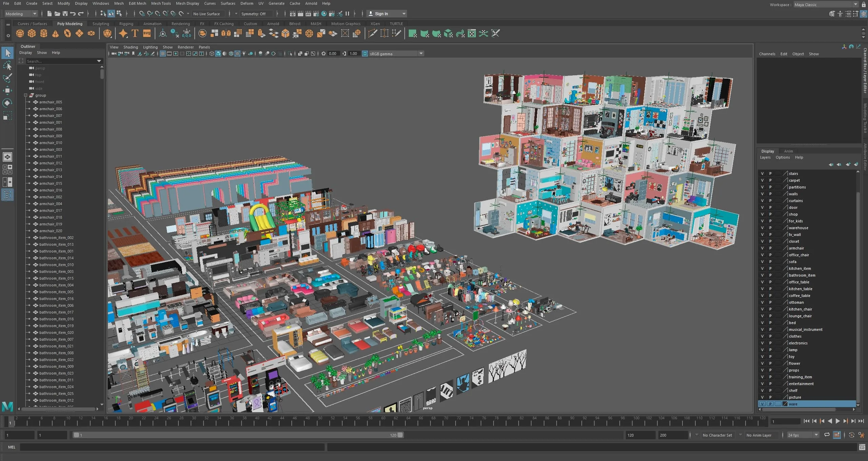Open Layers menu in layer editor

[x=765, y=157]
